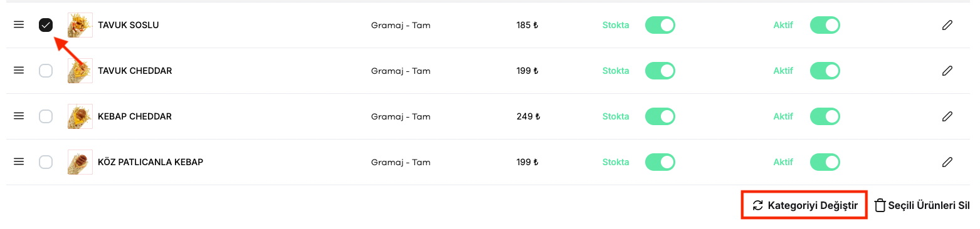Click the Kategoriyi Değiştir button
This screenshot has width=980, height=229.
[804, 205]
